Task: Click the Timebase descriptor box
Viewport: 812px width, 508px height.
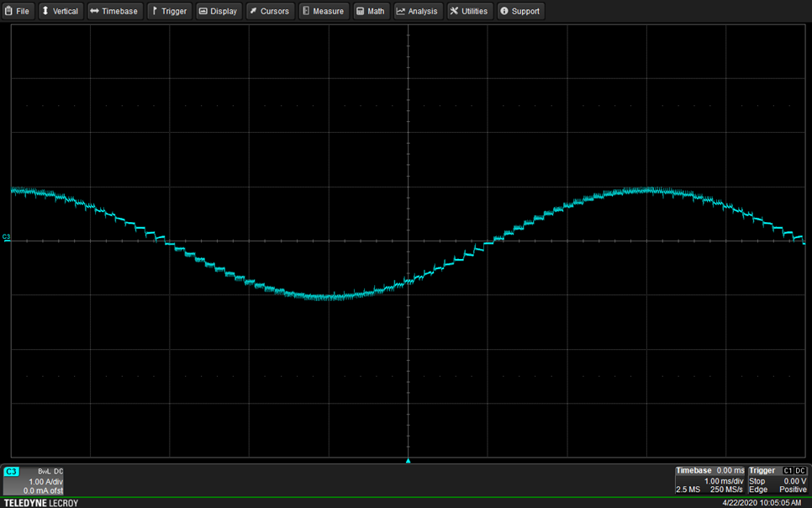Action: (x=710, y=480)
